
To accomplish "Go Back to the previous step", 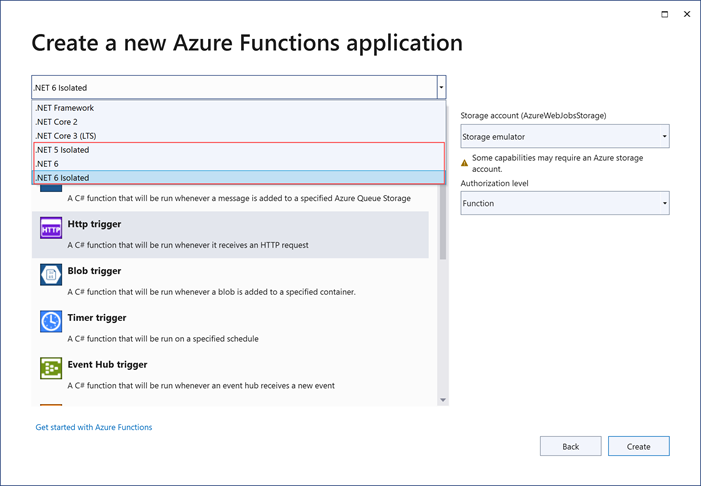I will point(570,446).
